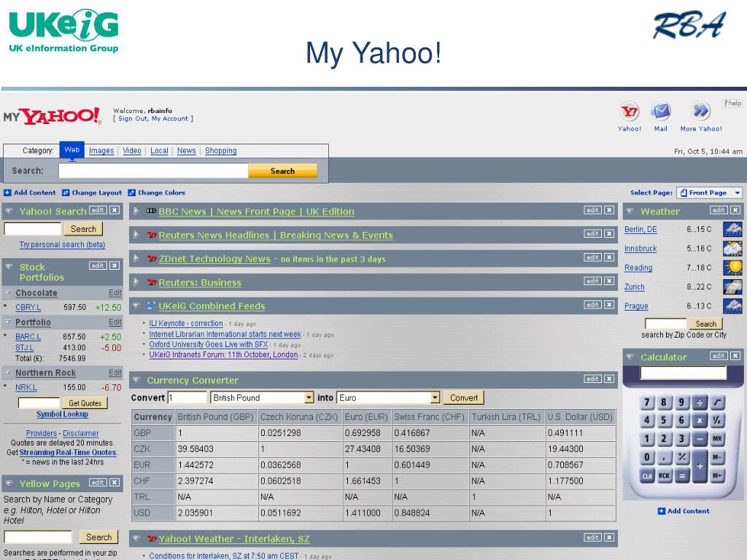Select the Video search category
Screen dimensions: 747x560
(x=132, y=151)
